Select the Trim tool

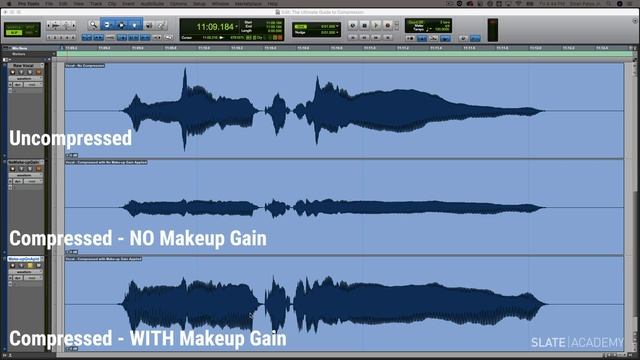pyautogui.click(x=107, y=25)
